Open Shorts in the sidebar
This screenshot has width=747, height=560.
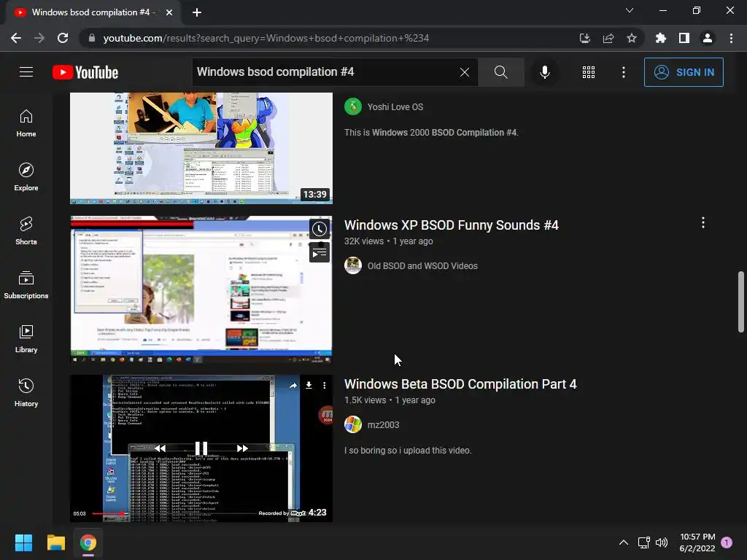click(x=26, y=231)
